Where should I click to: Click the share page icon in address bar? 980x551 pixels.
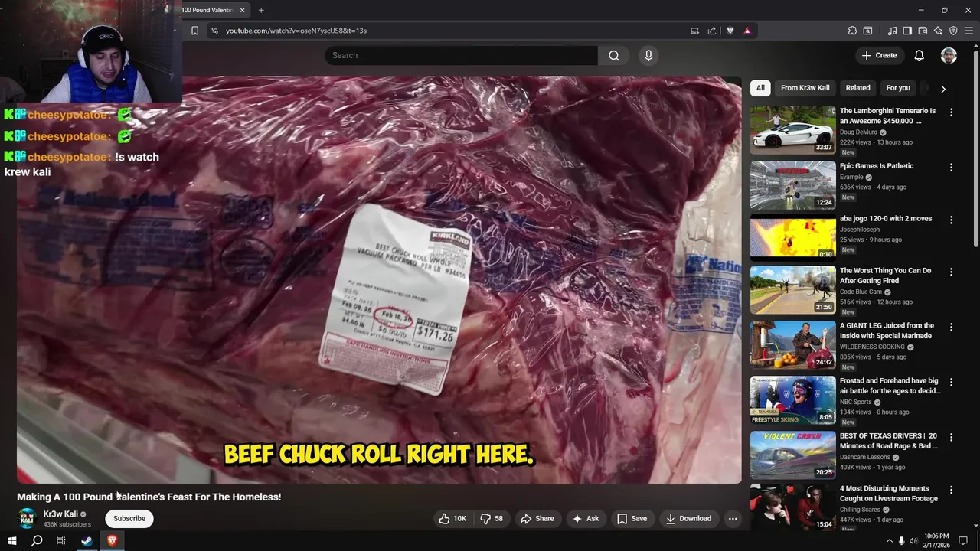[x=712, y=31]
